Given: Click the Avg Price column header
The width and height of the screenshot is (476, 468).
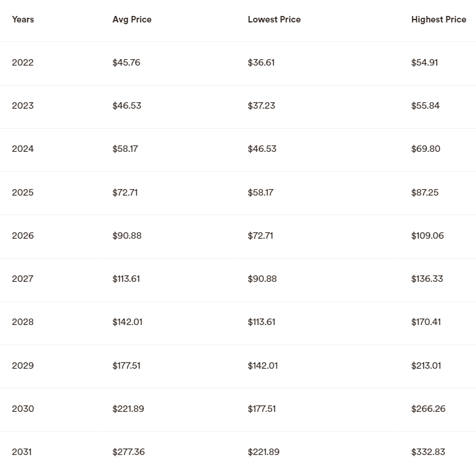Looking at the screenshot, I should 132,19.
